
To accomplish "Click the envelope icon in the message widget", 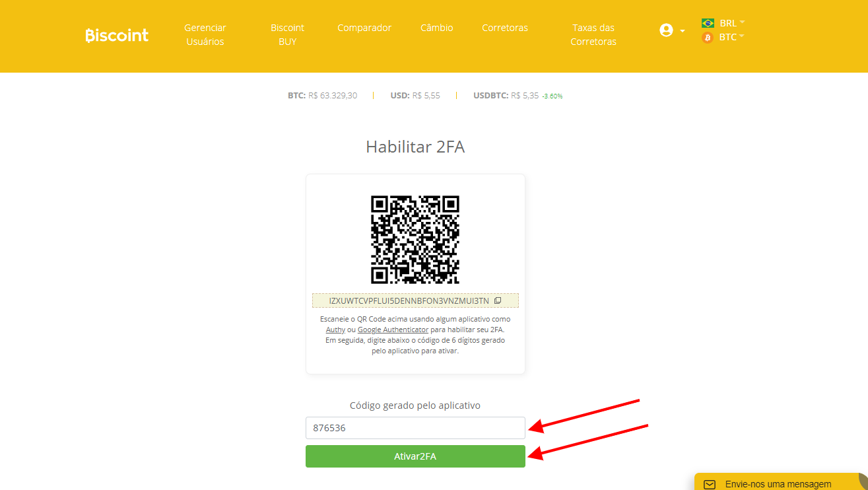I will coord(710,484).
